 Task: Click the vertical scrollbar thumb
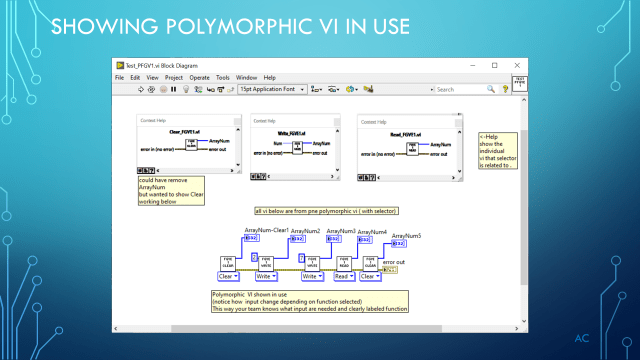coord(524,207)
